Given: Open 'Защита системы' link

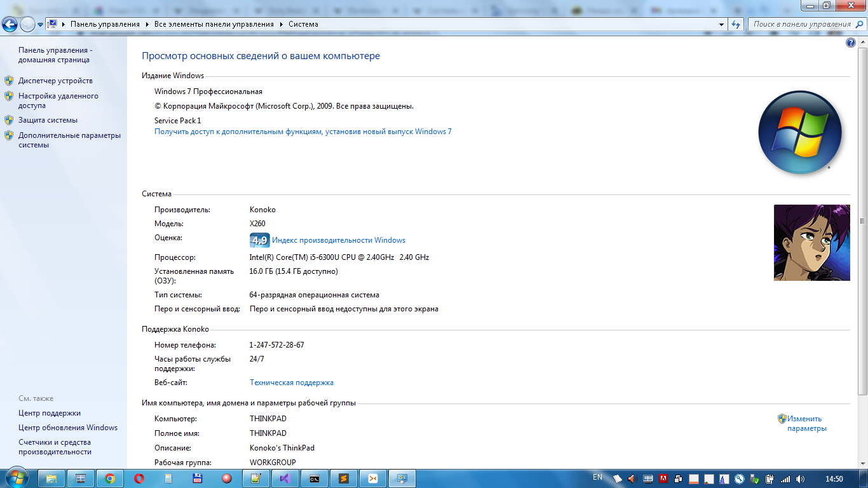Looking at the screenshot, I should coord(48,120).
